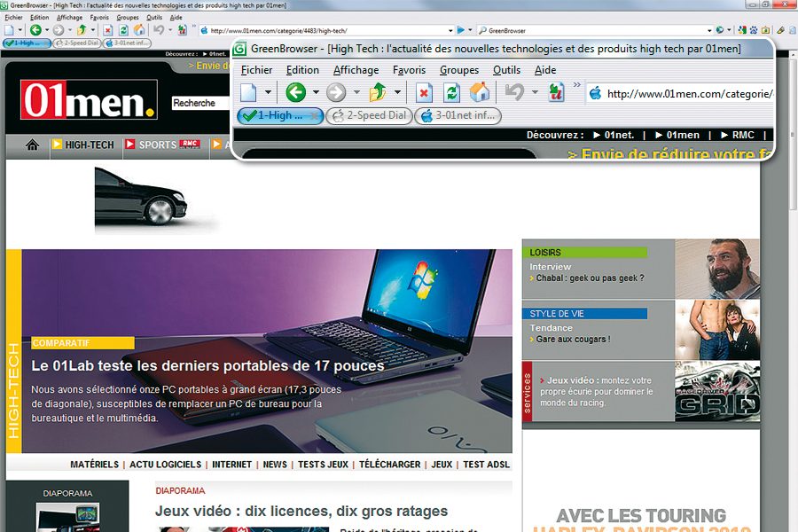Open the Undo dropdown arrow in the enlarged inset
798x532 pixels.
point(535,92)
